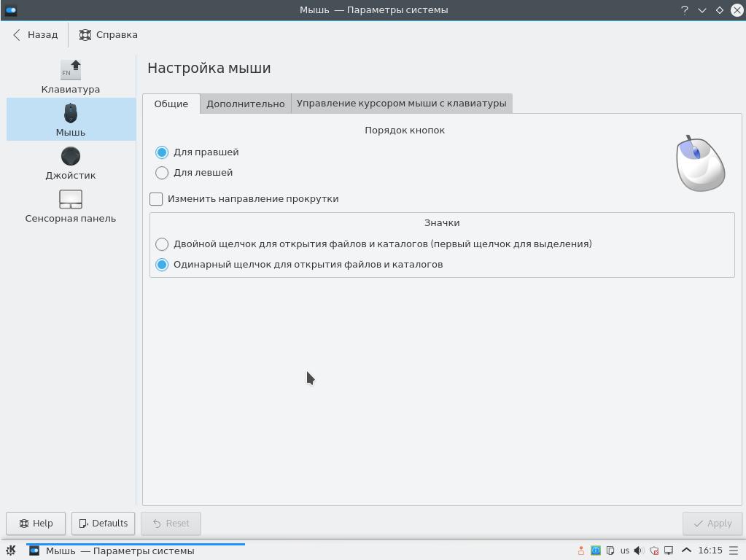Switch to the 'Дополнительно' tab
The image size is (746, 560).
coord(245,104)
